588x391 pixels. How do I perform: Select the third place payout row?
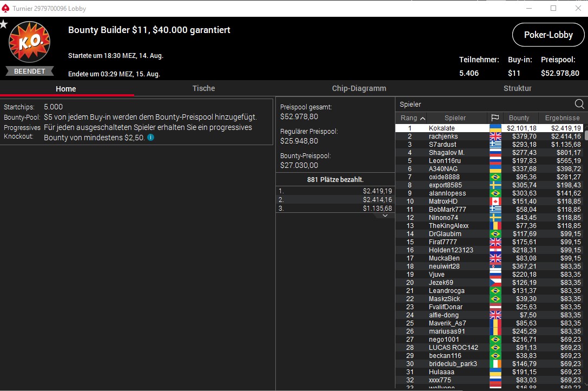point(335,208)
